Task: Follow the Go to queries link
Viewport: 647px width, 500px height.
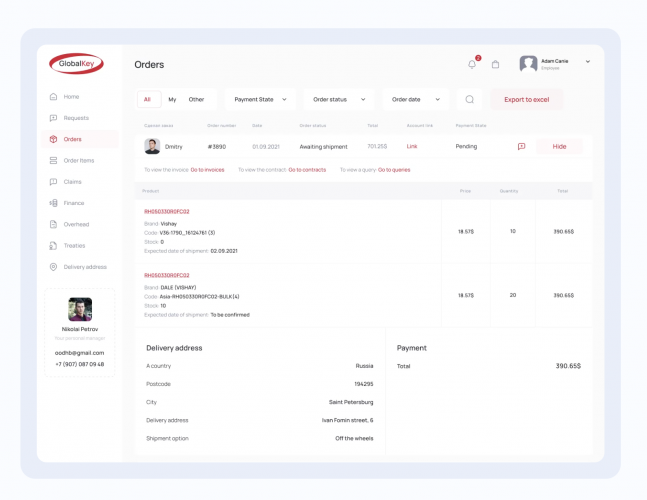Action: (x=394, y=170)
